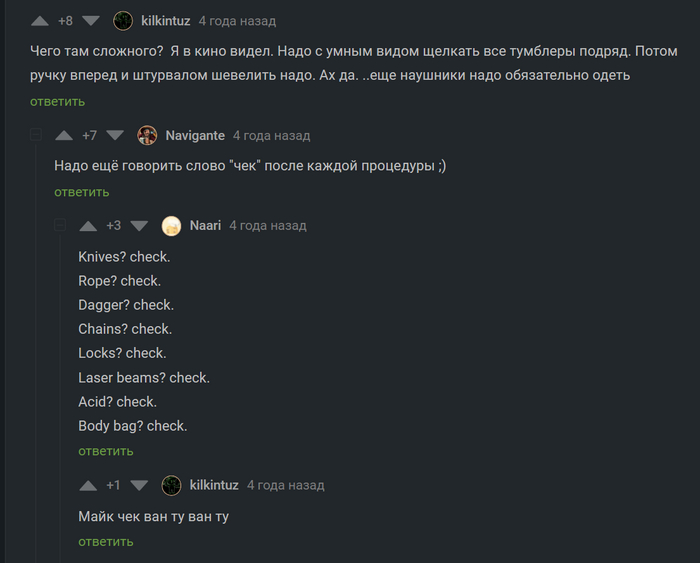Reply to the top kilkintuz comment via "ответить"
700x563 pixels.
(57, 102)
